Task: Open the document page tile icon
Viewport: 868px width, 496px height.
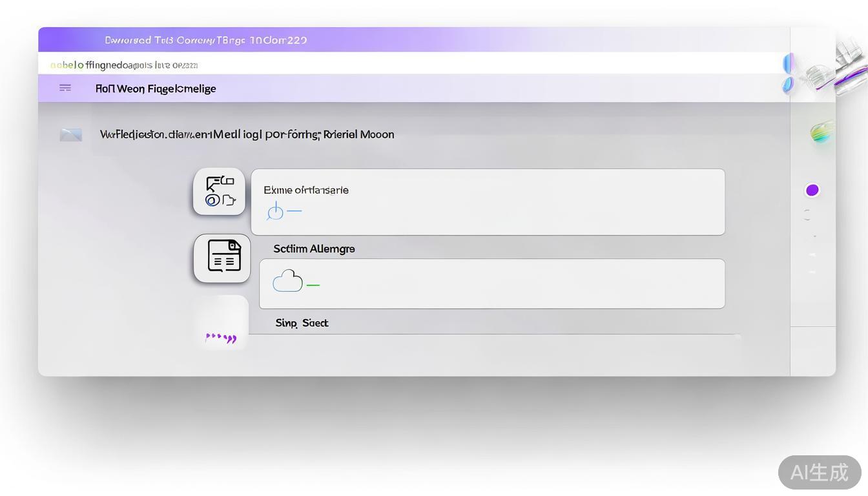Action: 223,257
